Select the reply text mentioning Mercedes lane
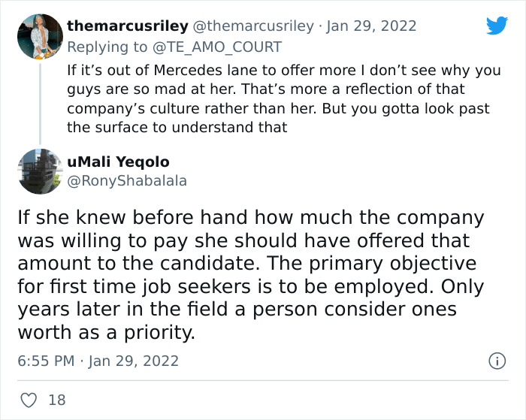 pos(278,98)
